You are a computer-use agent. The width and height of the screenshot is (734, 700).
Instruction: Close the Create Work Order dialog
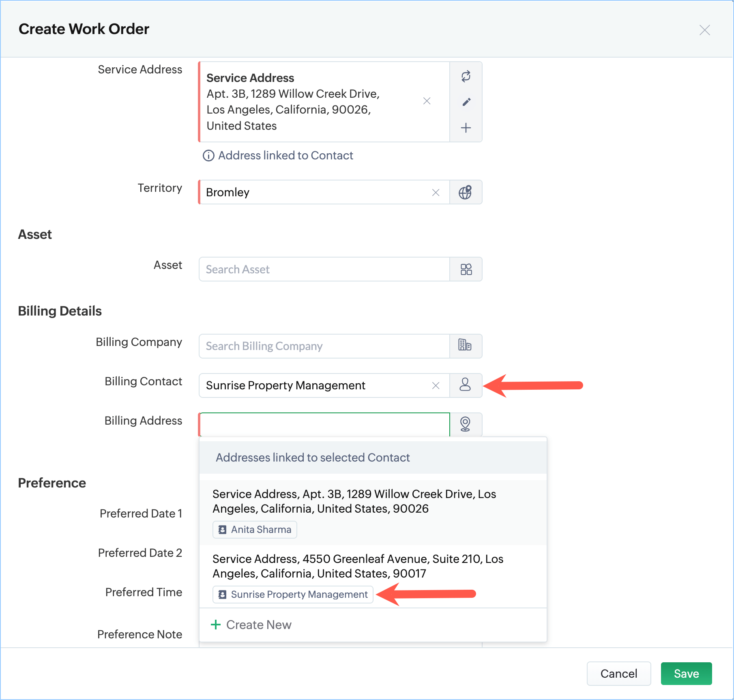point(705,30)
